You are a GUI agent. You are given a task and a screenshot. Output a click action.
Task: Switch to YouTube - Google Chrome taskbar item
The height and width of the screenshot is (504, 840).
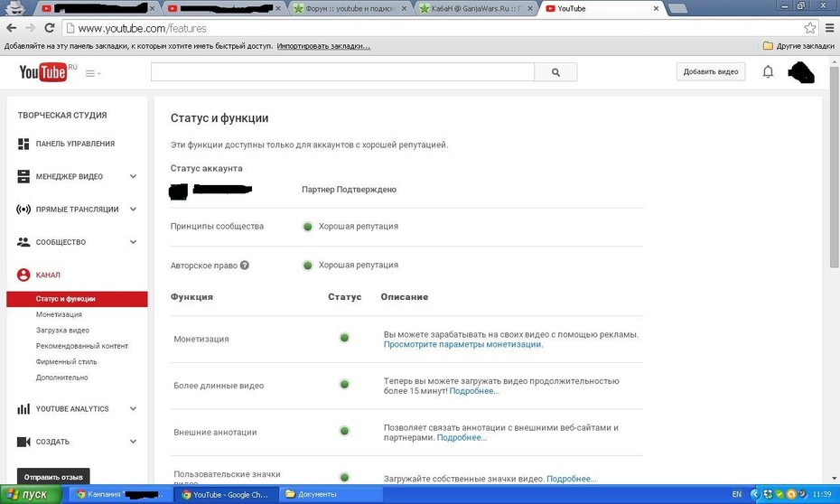[x=227, y=494]
